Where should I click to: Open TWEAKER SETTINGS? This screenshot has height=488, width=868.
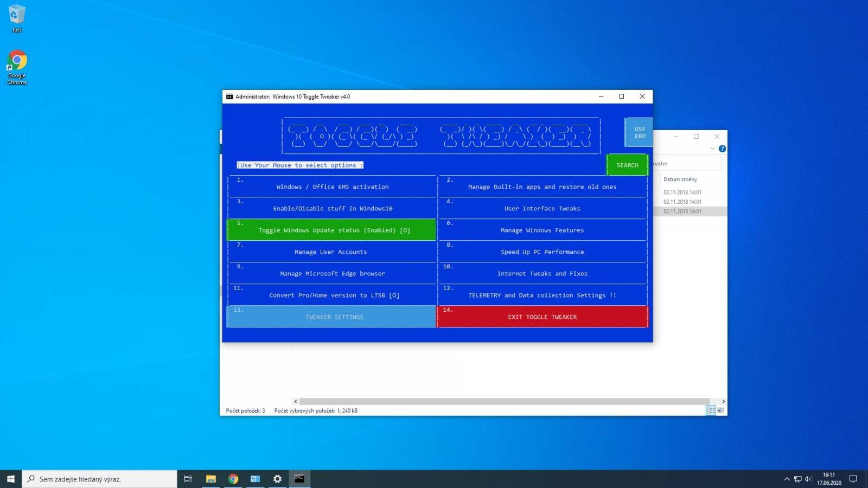(332, 317)
